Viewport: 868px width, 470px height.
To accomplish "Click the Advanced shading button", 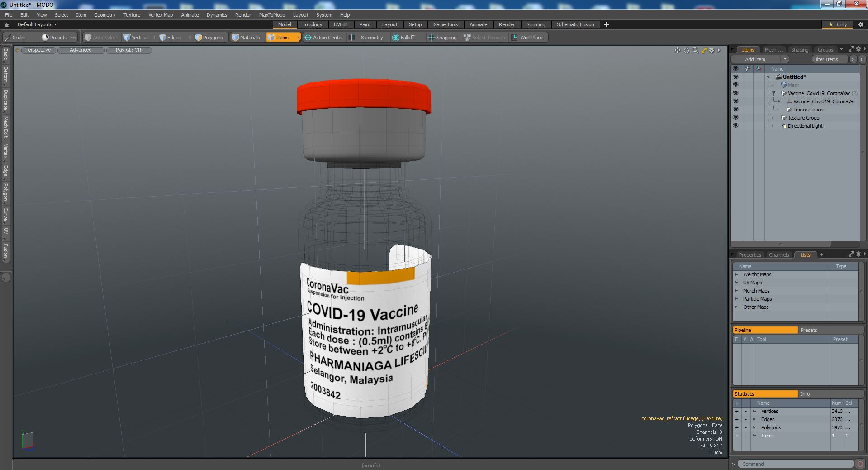I will 81,50.
